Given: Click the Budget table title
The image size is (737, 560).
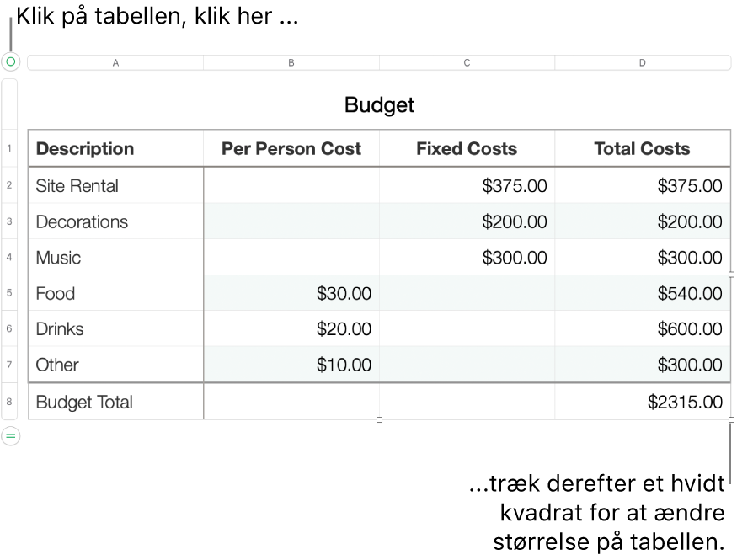Looking at the screenshot, I should coord(379,105).
